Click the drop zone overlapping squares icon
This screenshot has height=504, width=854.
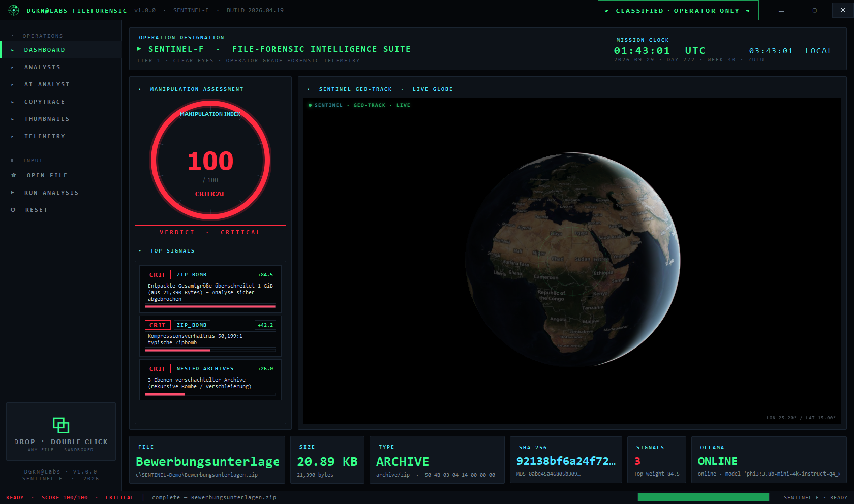click(61, 425)
